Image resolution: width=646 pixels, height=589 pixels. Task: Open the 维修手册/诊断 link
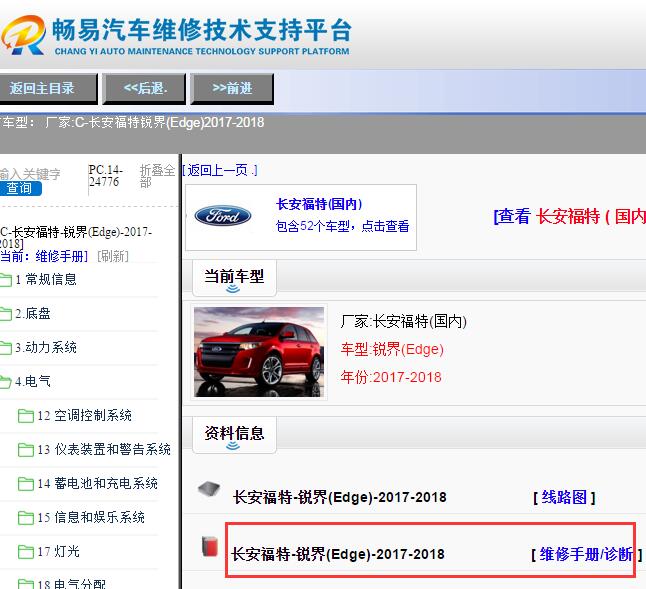pyautogui.click(x=586, y=554)
